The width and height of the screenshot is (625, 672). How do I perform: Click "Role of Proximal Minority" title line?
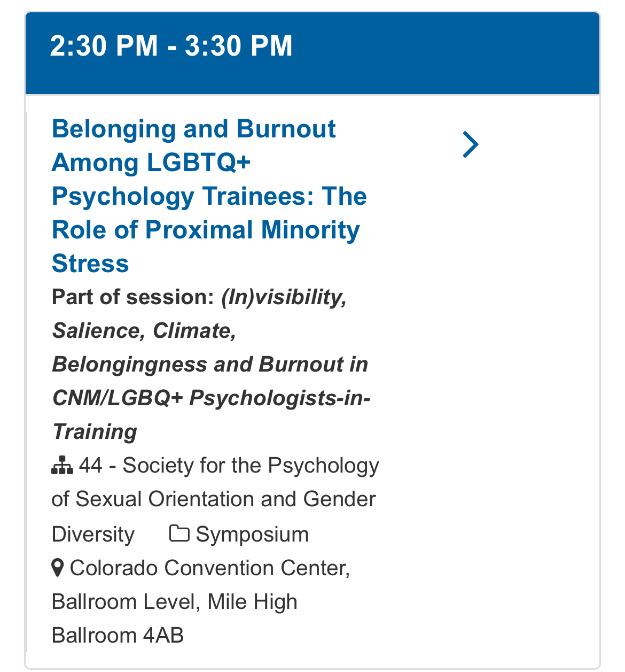pyautogui.click(x=206, y=230)
